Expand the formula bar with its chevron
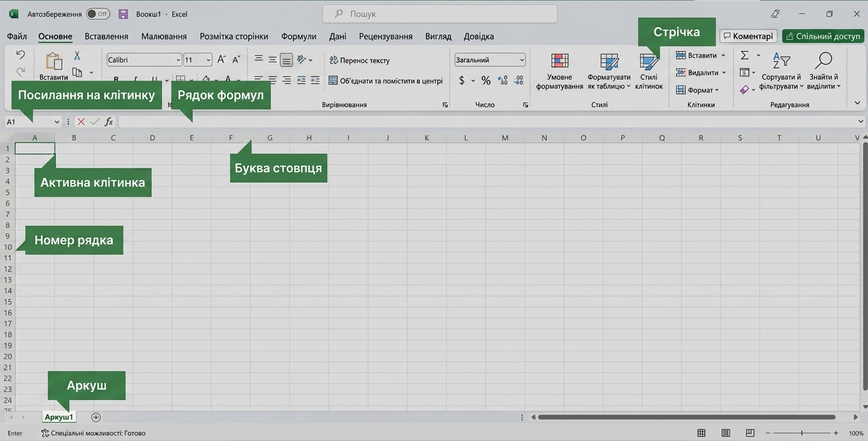 pyautogui.click(x=861, y=122)
